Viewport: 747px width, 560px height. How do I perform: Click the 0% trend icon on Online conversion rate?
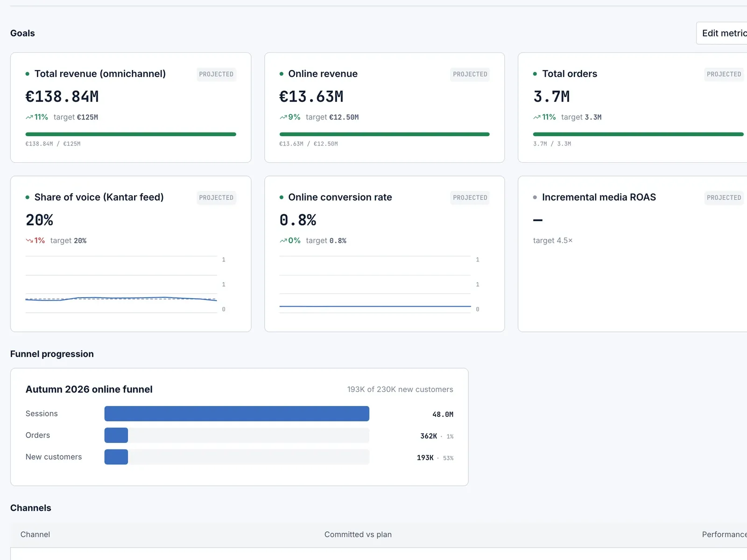[x=283, y=241]
